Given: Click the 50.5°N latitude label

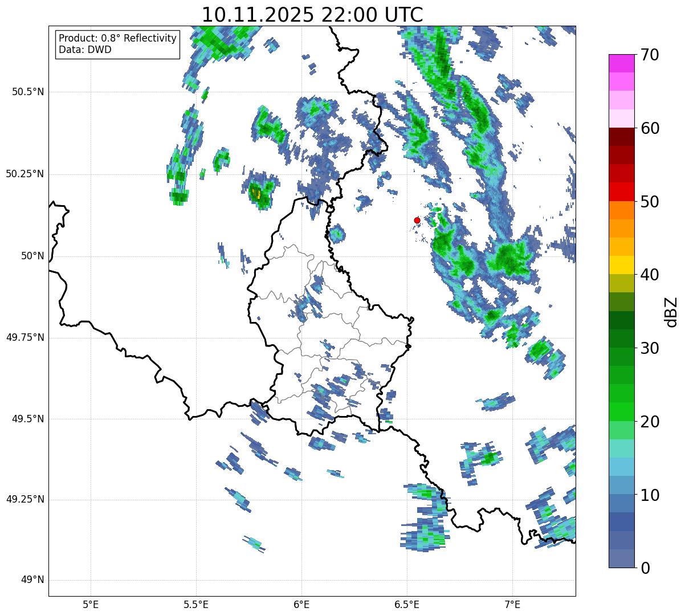Looking at the screenshot, I should (28, 92).
